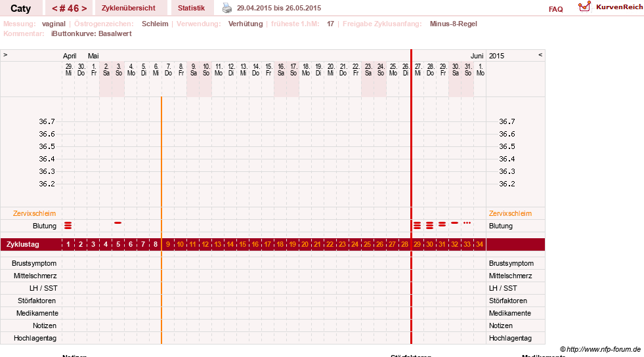Select the left Zervixschleim row label
The image size is (644, 357).
[x=35, y=213]
